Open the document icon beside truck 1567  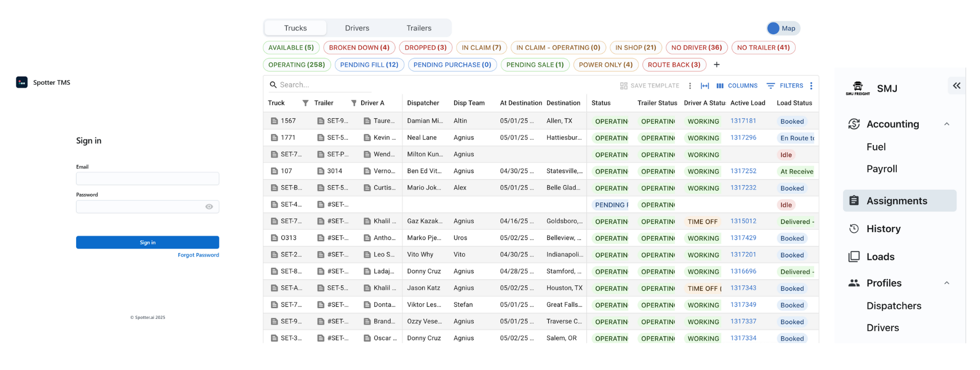pyautogui.click(x=274, y=121)
